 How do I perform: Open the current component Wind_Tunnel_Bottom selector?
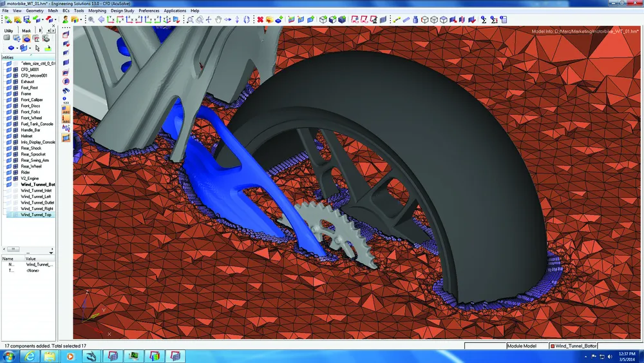coord(573,346)
